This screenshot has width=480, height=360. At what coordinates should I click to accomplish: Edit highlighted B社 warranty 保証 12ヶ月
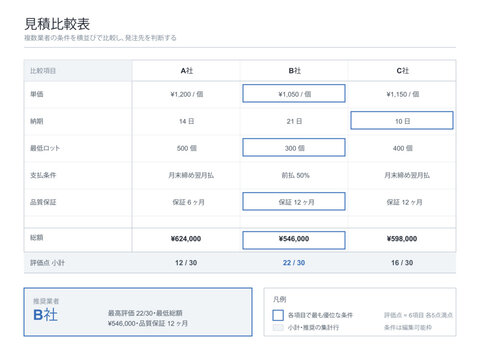coord(294,201)
